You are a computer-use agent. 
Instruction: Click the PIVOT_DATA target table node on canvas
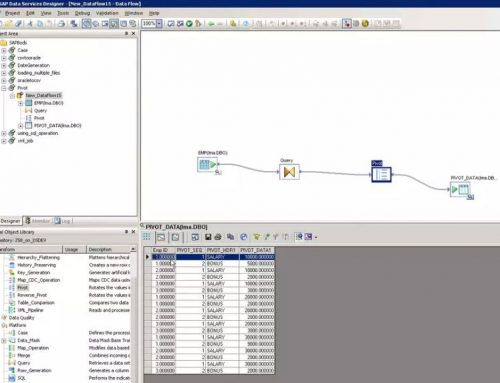click(460, 190)
